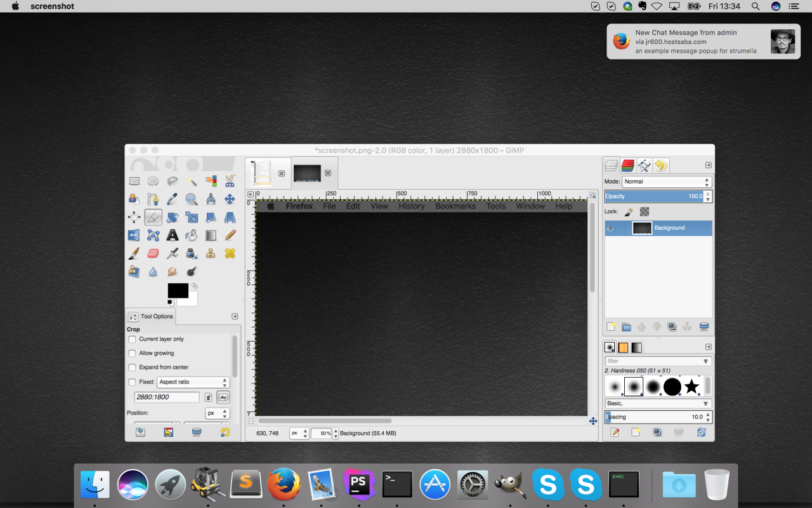The width and height of the screenshot is (812, 508).
Task: Pick the Text tool in toolbox
Action: click(172, 236)
